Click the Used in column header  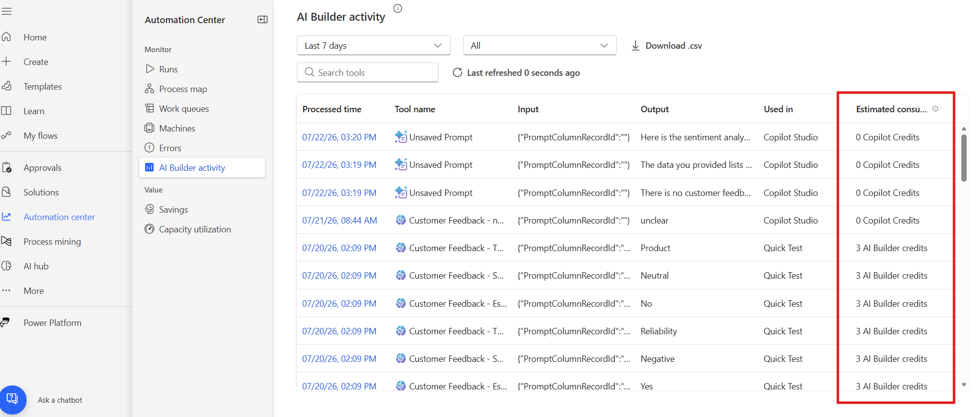778,109
